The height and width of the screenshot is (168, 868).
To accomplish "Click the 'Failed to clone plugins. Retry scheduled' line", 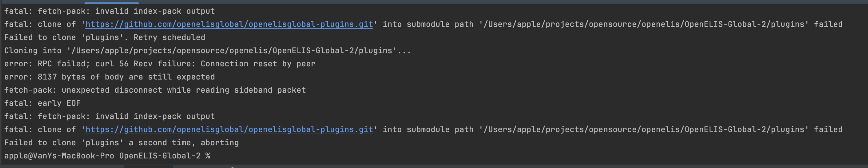I will pyautogui.click(x=105, y=37).
